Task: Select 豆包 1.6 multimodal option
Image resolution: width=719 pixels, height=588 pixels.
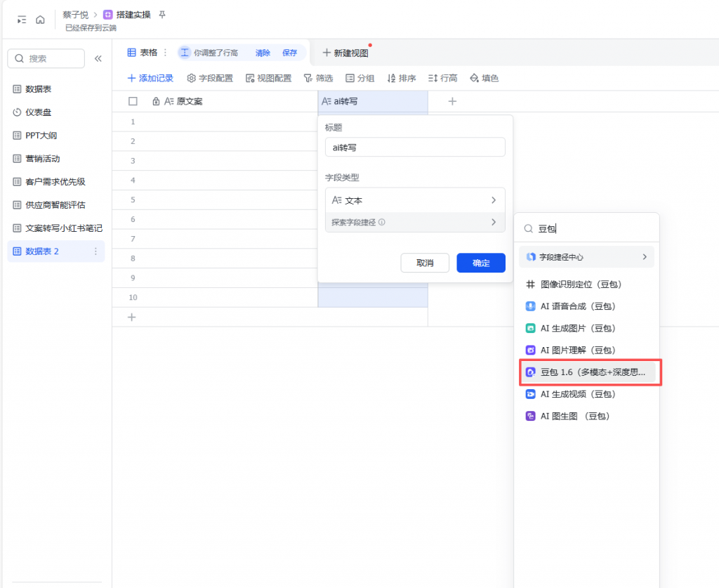Action: (x=590, y=372)
